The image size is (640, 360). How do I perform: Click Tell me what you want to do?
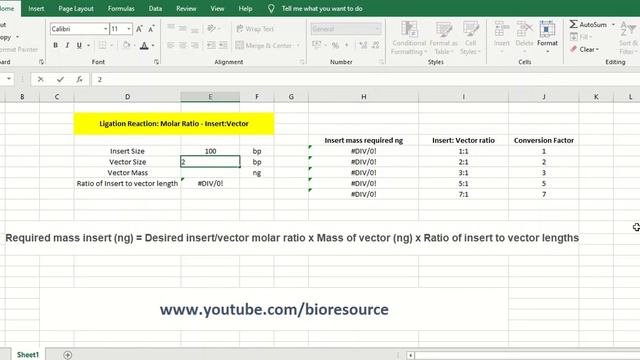pos(322,9)
